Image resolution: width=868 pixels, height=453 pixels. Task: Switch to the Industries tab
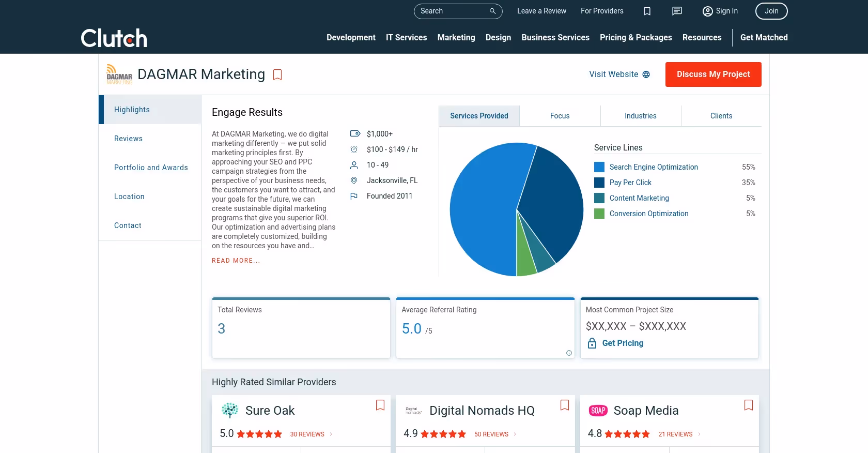point(641,116)
